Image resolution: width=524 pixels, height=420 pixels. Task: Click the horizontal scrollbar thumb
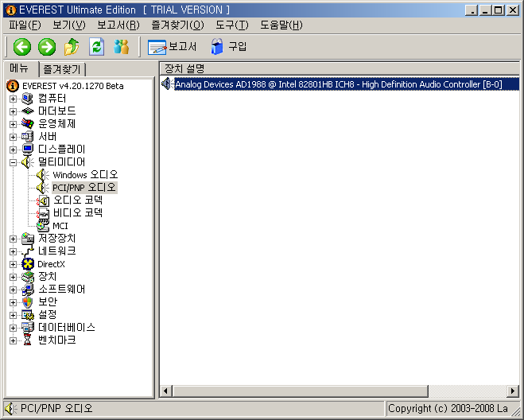coord(300,391)
